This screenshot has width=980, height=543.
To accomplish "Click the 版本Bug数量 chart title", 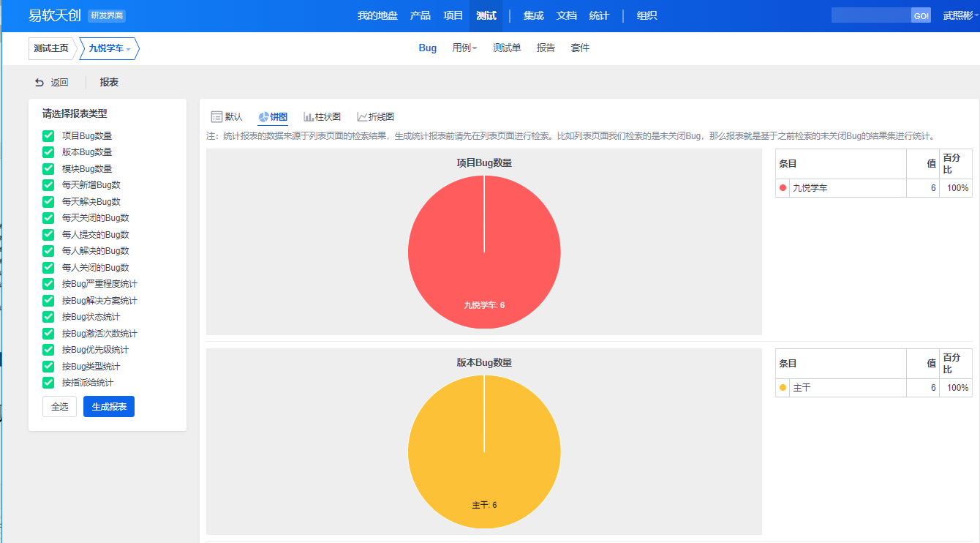I will tap(484, 362).
